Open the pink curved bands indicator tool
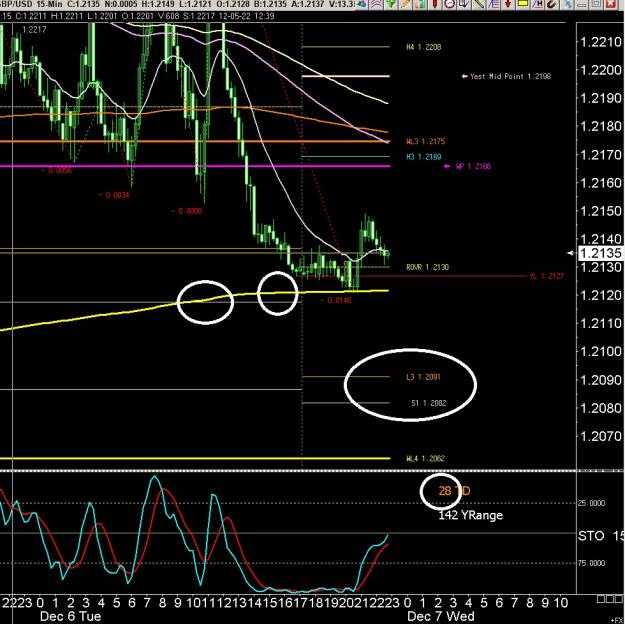Screen dimensions: 625x624 [376, 4]
